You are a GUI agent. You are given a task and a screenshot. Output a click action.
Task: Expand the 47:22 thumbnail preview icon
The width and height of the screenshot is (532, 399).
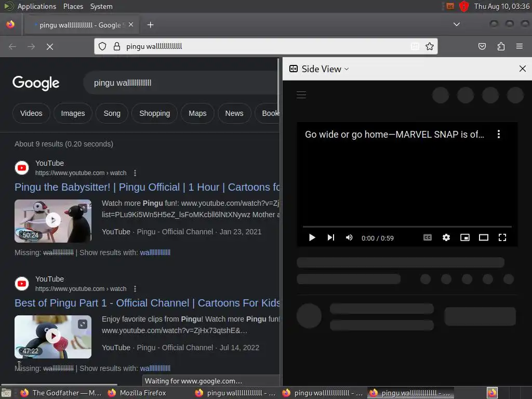point(83,324)
